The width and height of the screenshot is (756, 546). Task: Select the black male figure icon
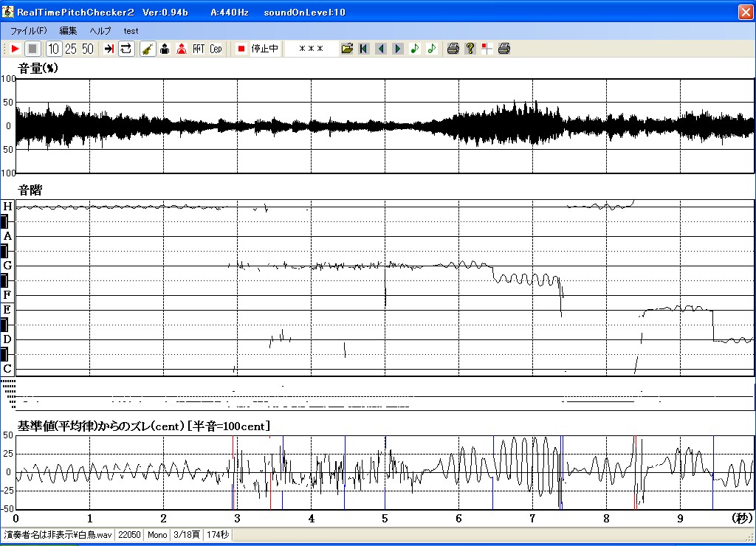[165, 49]
